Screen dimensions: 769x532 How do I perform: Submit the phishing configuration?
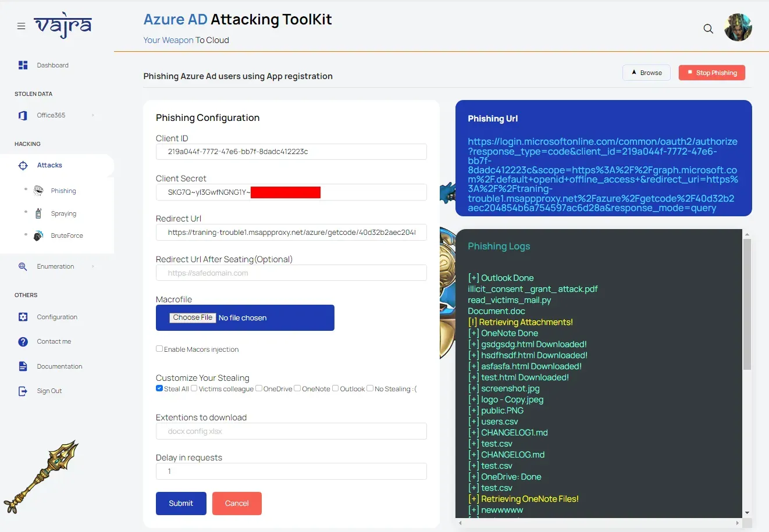coord(181,504)
